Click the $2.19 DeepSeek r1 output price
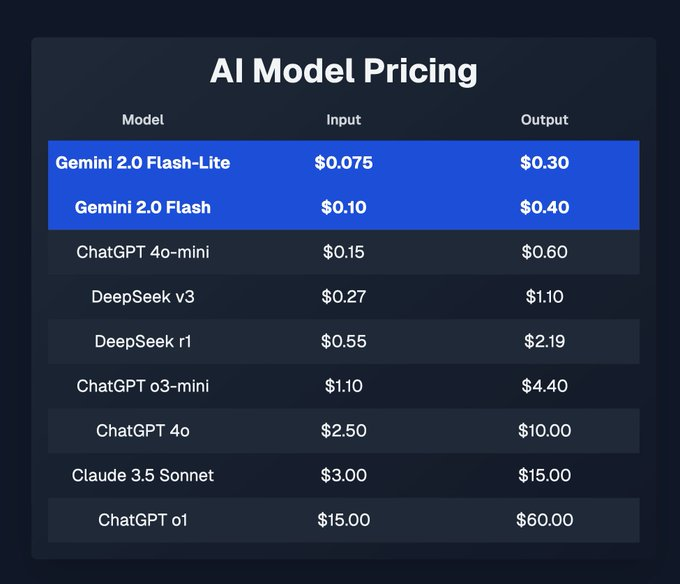Screen dimensions: 680x584 (544, 342)
